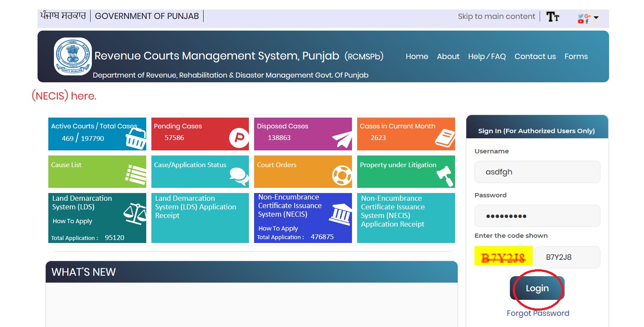Open the Help/FAQ menu item

pyautogui.click(x=487, y=56)
